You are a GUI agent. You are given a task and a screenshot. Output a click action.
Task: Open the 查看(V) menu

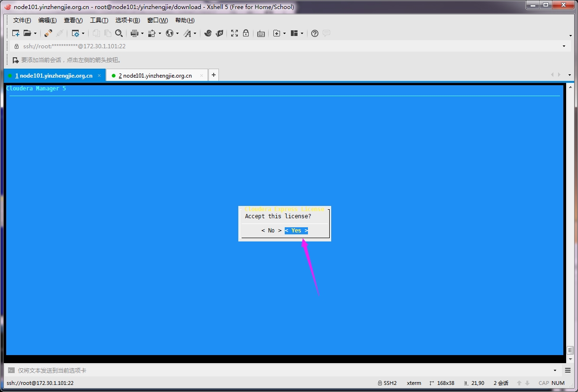73,20
